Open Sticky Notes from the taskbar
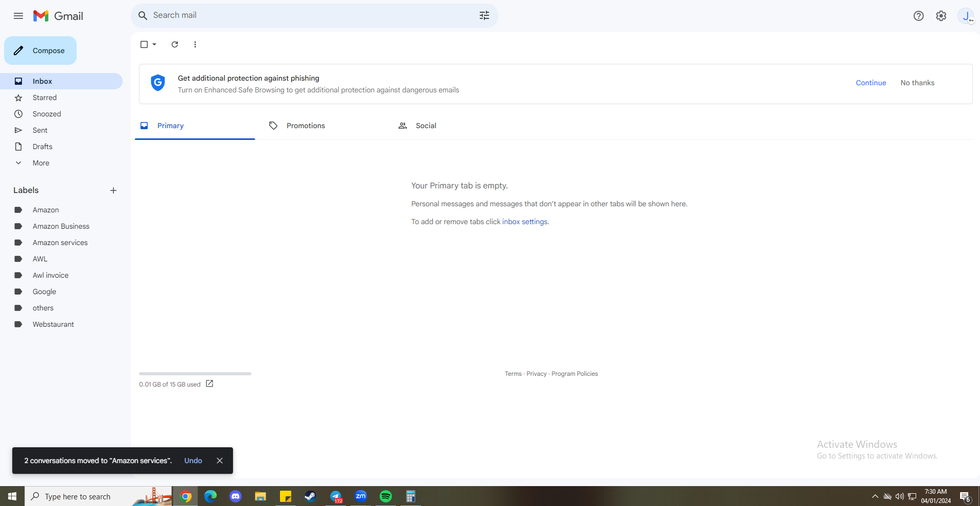980x506 pixels. click(286, 496)
